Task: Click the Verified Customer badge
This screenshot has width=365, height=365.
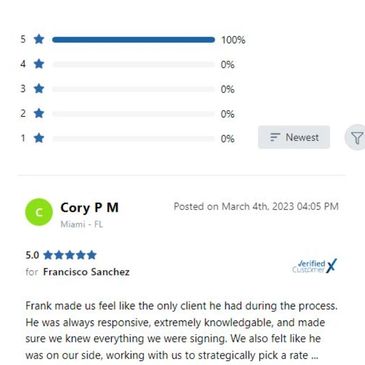Action: pyautogui.click(x=314, y=266)
